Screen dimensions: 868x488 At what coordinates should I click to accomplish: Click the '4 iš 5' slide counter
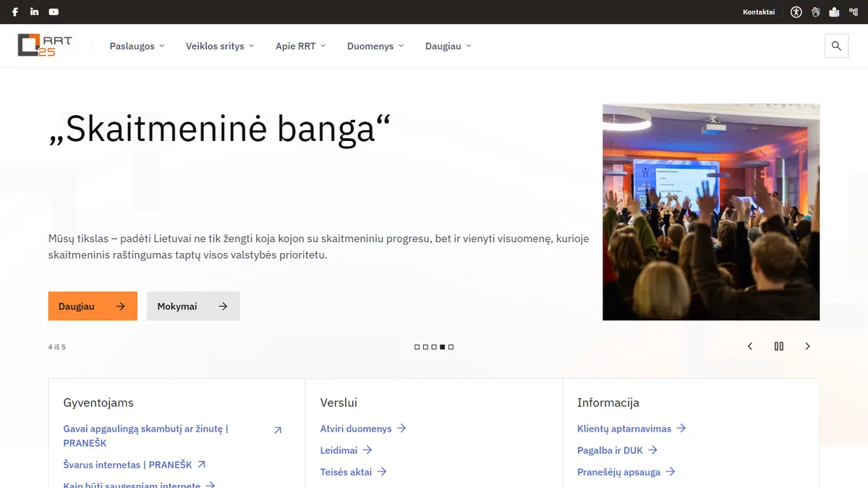click(57, 347)
